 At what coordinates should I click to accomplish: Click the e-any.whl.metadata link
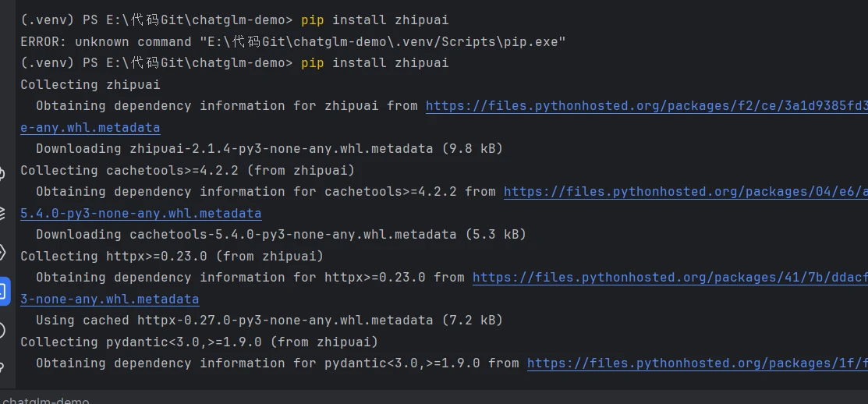pyautogui.click(x=90, y=127)
